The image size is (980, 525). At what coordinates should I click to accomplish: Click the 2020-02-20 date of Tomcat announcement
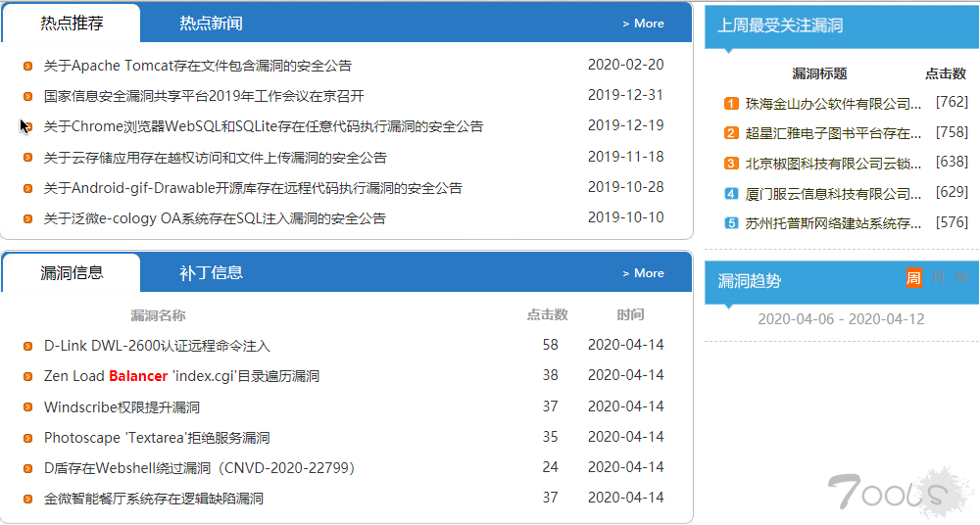click(x=625, y=65)
